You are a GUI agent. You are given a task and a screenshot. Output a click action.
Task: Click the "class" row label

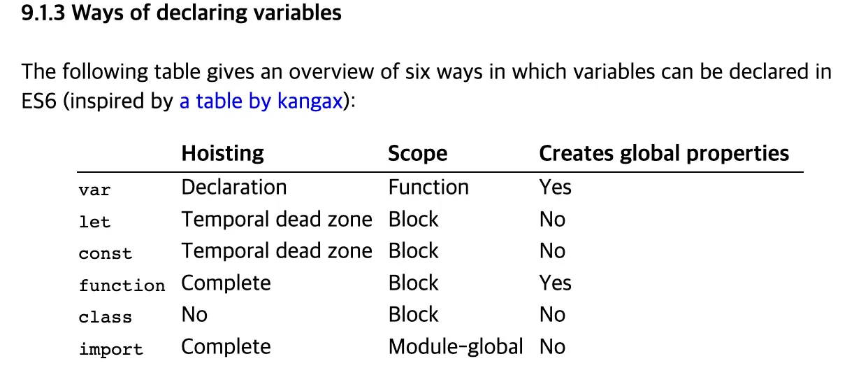pos(105,317)
